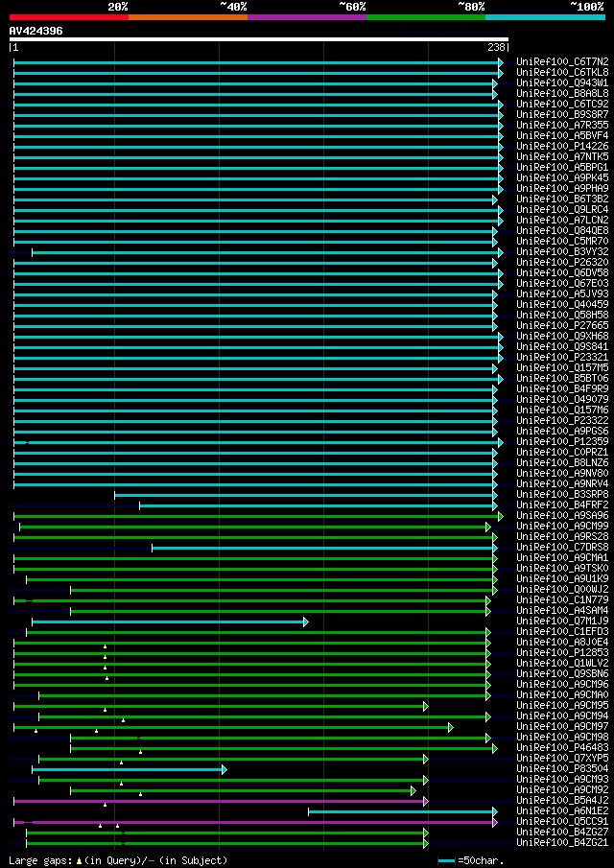The image size is (614, 868).
Task: Select the UniRef100_Q9SBN6 label
Action: coord(562,673)
